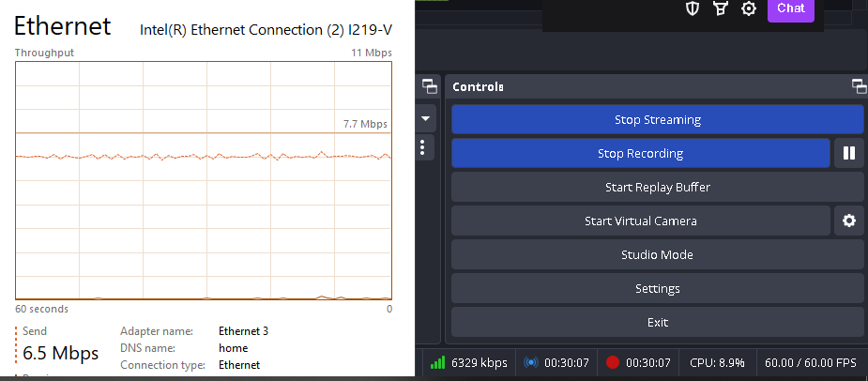Click the green network signal bars icon

[437, 363]
